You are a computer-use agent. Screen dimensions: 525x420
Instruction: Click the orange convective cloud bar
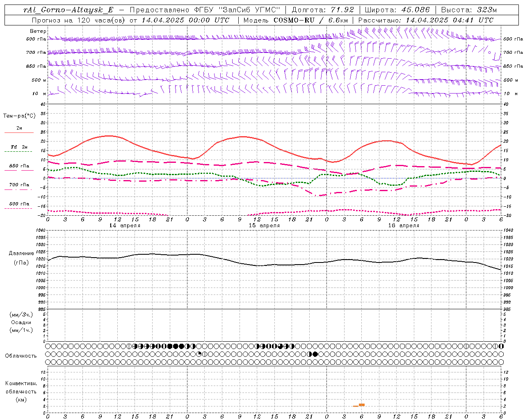pyautogui.click(x=362, y=405)
